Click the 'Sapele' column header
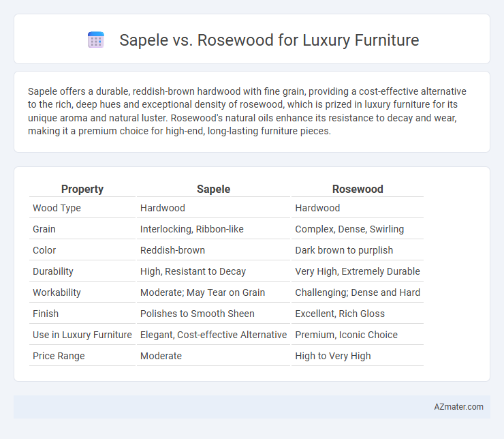 pyautogui.click(x=213, y=189)
